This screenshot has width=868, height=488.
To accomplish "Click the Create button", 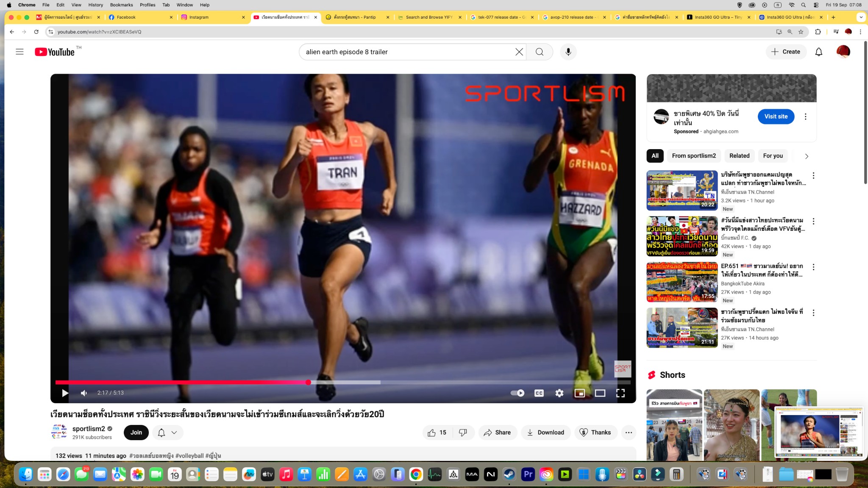I will [786, 52].
